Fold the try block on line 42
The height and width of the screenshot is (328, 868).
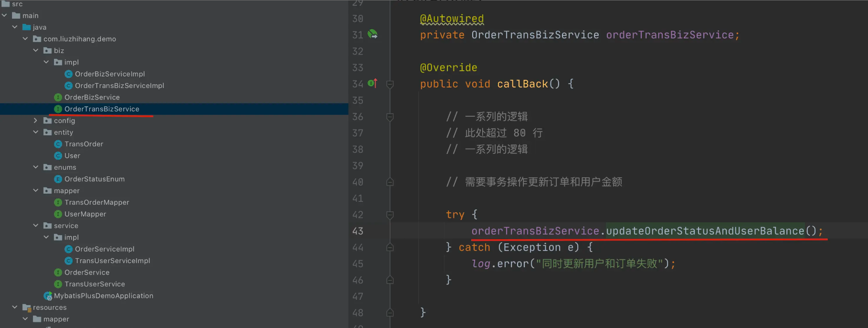pyautogui.click(x=390, y=215)
